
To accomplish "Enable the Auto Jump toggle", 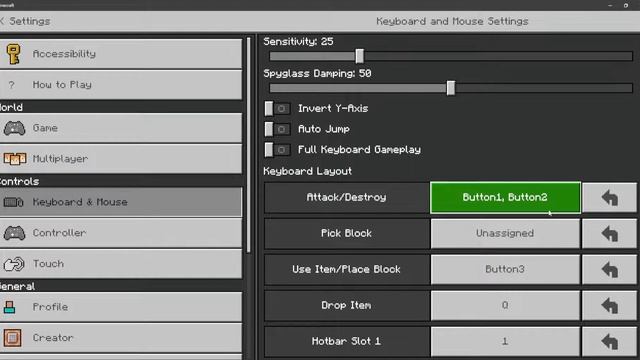I will [278, 129].
